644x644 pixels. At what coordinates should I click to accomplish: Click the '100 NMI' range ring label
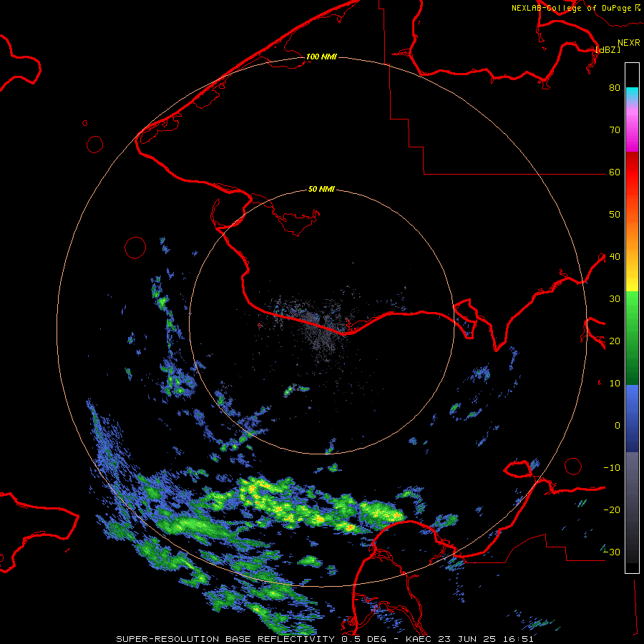pos(321,57)
